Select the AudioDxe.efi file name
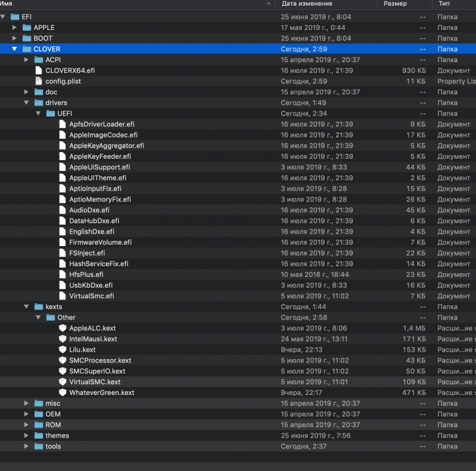 [89, 210]
